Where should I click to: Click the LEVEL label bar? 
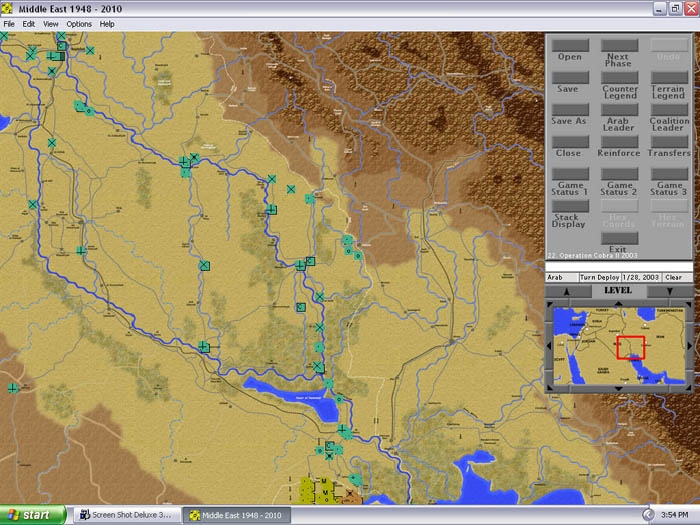[x=618, y=291]
